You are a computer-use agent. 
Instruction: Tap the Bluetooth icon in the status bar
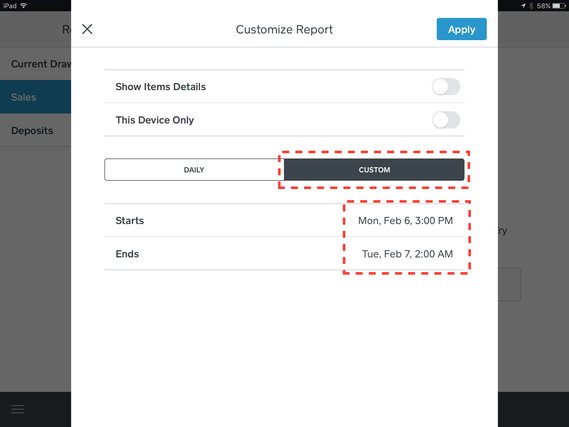(x=531, y=5)
